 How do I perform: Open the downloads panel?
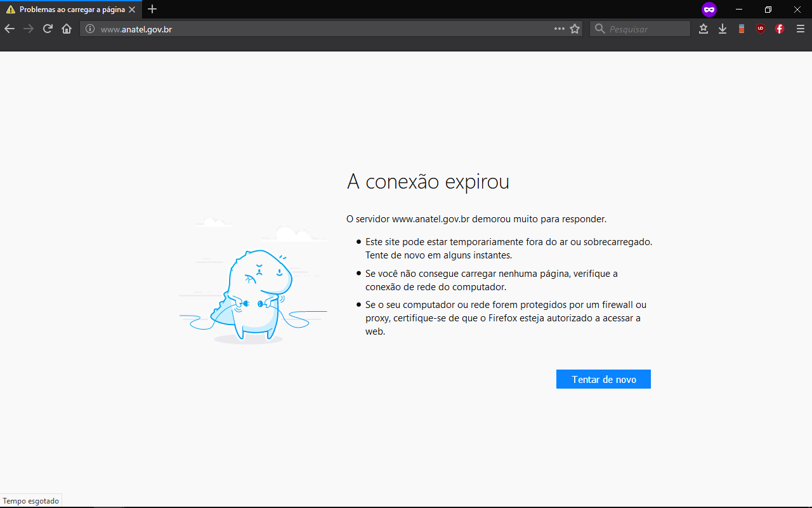pos(723,29)
